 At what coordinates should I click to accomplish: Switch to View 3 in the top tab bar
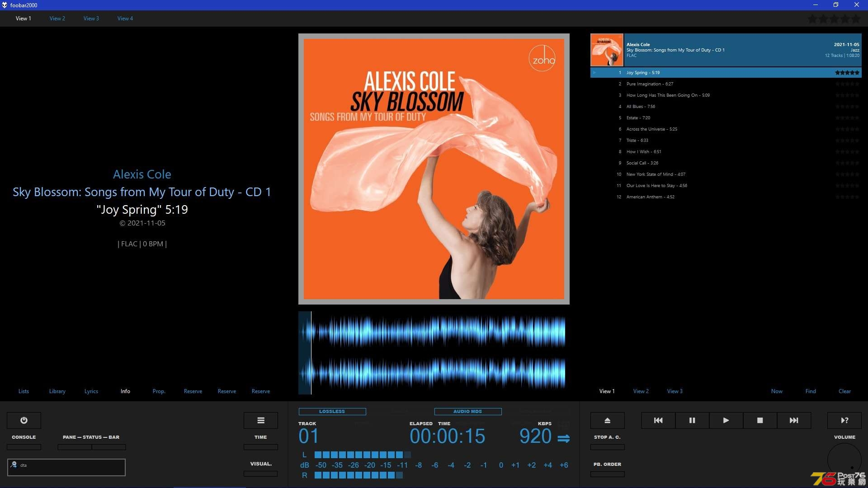[91, 19]
